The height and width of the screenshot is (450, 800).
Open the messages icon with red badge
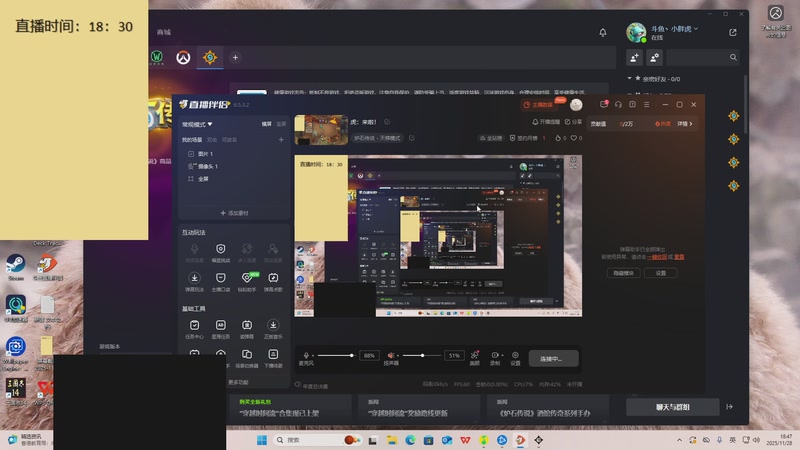coord(604,105)
